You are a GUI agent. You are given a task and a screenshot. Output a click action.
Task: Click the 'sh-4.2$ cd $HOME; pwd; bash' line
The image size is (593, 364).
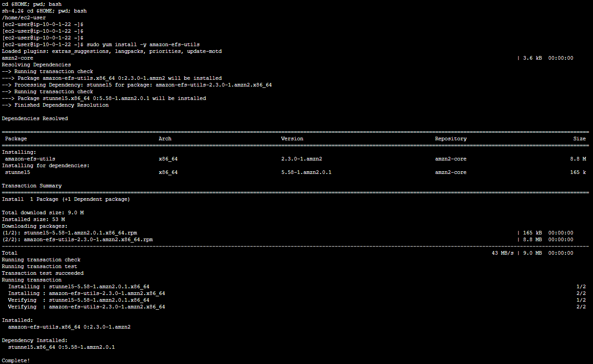pyautogui.click(x=44, y=11)
